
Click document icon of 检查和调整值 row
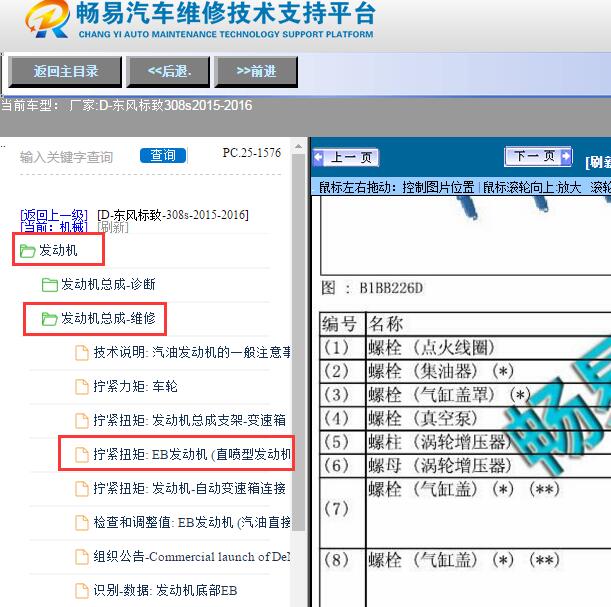[x=81, y=523]
